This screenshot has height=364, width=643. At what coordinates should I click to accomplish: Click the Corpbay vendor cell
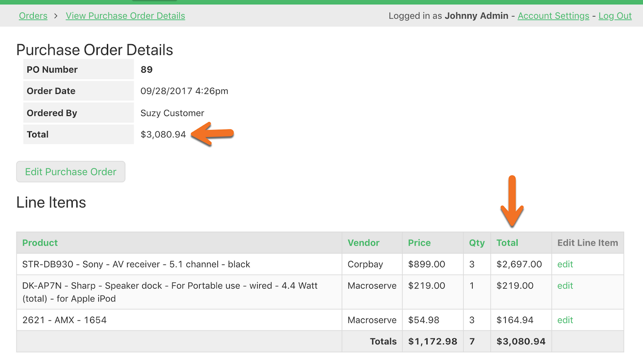(365, 264)
